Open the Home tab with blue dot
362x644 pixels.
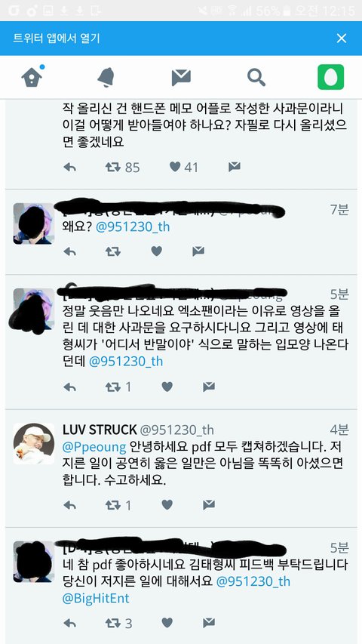point(32,76)
